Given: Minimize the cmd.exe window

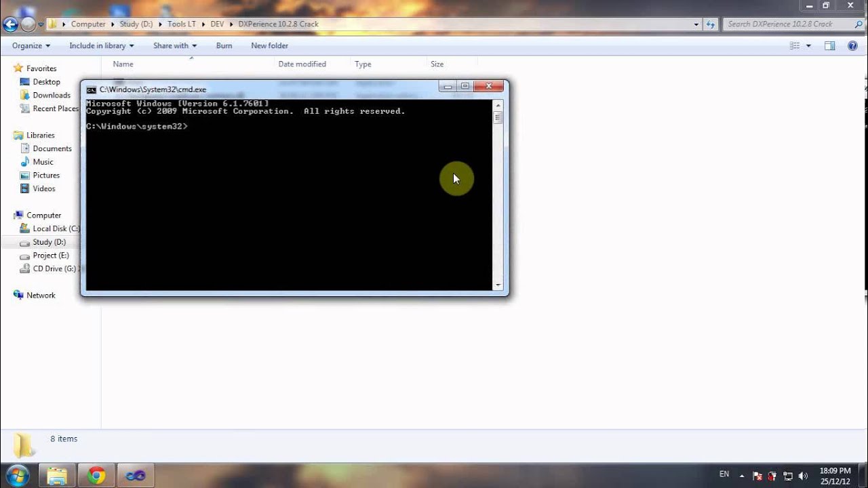Looking at the screenshot, I should coord(448,86).
